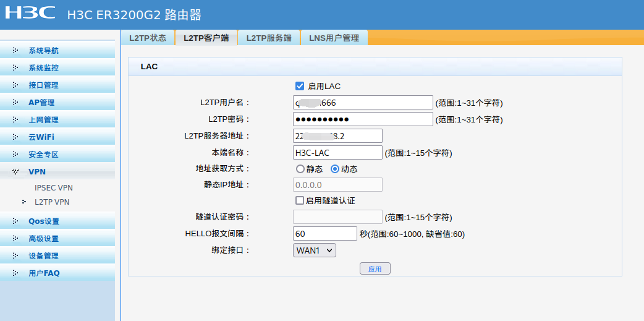Open the L2TP VPN submenu item

coord(52,202)
